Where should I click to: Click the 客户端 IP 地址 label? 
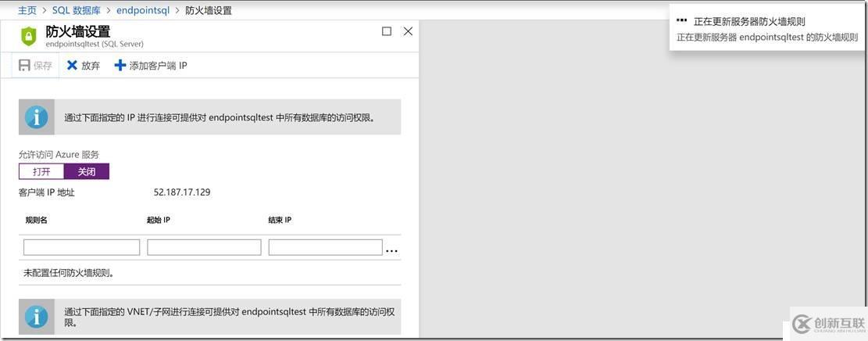[x=47, y=193]
